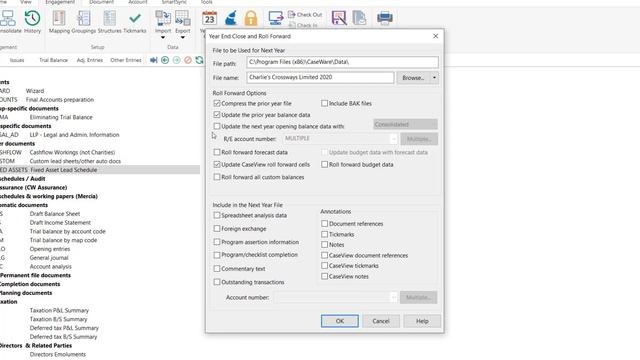Toggle Compress the prior year file
The image size is (640, 360).
point(217,104)
